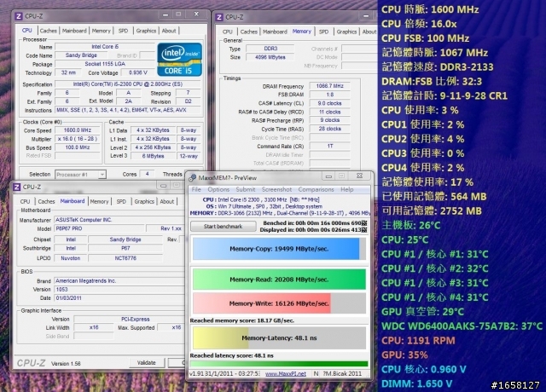Click the BIOS version 1053 field
Image resolution: width=546 pixels, height=392 pixels.
tap(119, 290)
